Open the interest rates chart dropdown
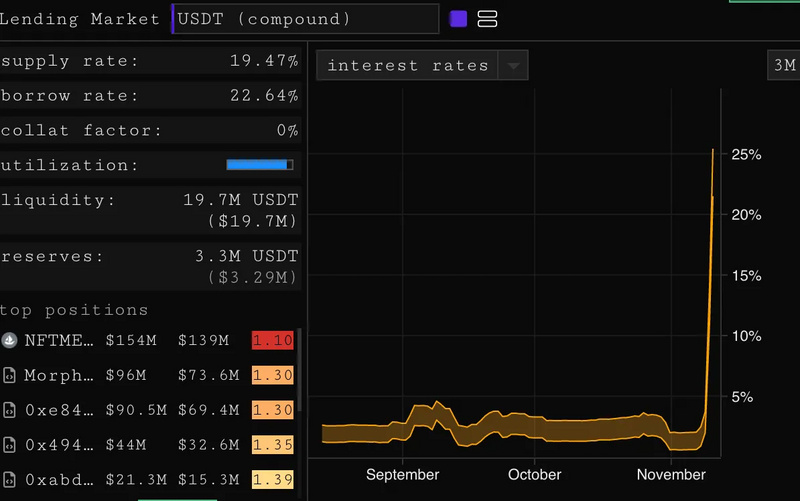Screen dimensions: 800x501 (x=408, y=66)
